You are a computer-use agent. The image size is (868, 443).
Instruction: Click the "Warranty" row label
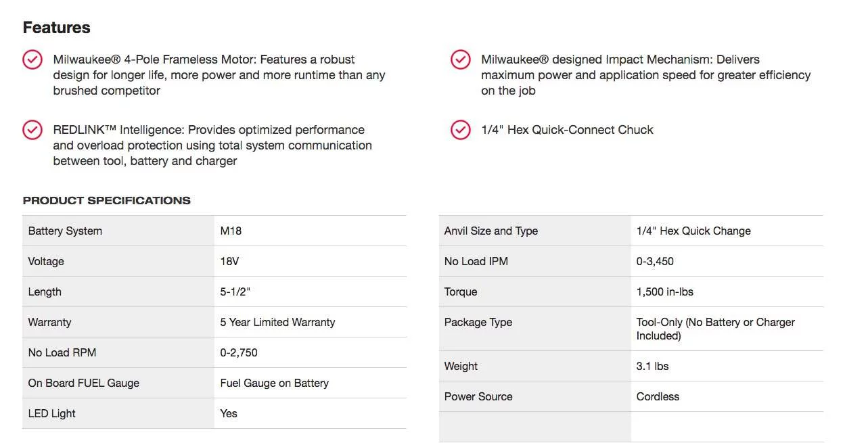(x=49, y=322)
